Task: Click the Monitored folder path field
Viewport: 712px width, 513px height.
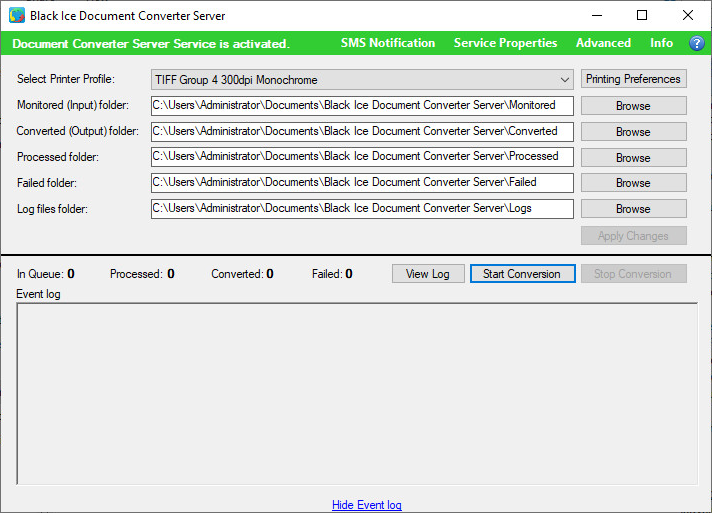Action: point(361,105)
